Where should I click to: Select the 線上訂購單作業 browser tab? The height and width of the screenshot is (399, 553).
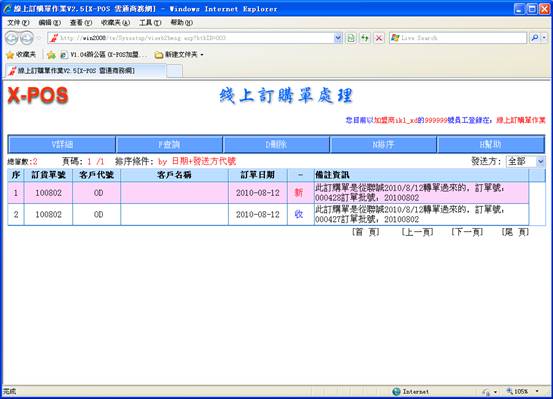click(85, 71)
